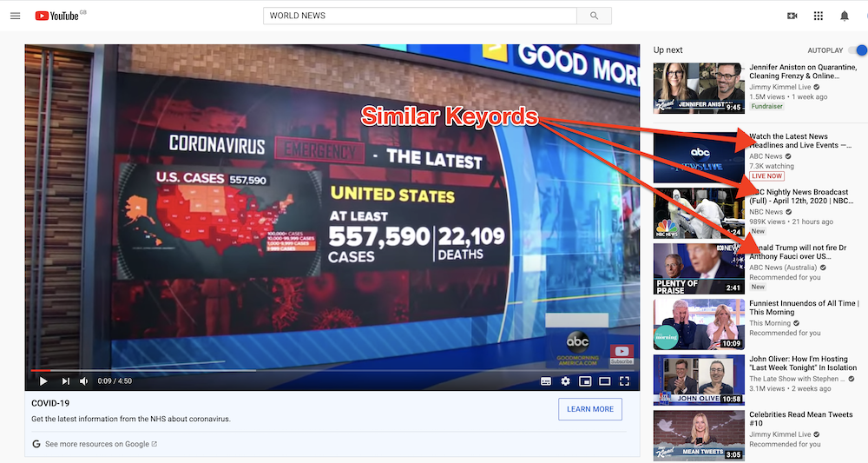Open ABC News channel name
Image resolution: width=868 pixels, height=463 pixels.
[x=766, y=156]
